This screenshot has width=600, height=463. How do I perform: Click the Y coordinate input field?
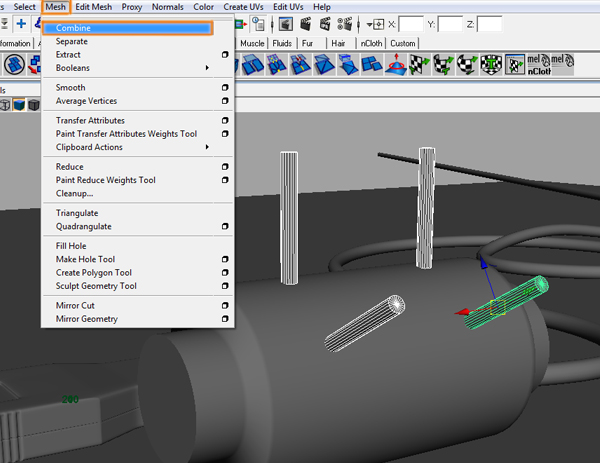click(x=450, y=24)
